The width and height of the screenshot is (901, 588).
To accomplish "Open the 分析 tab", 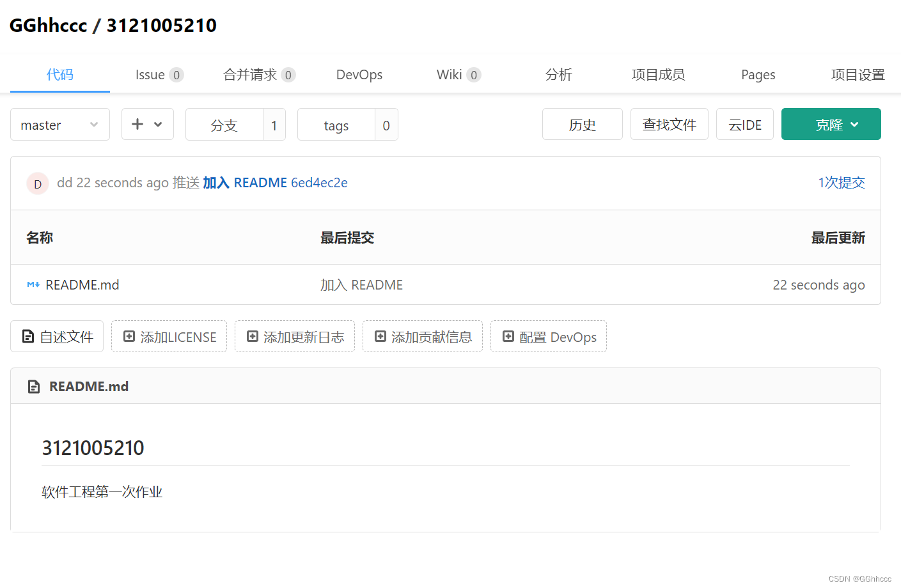I will point(558,75).
